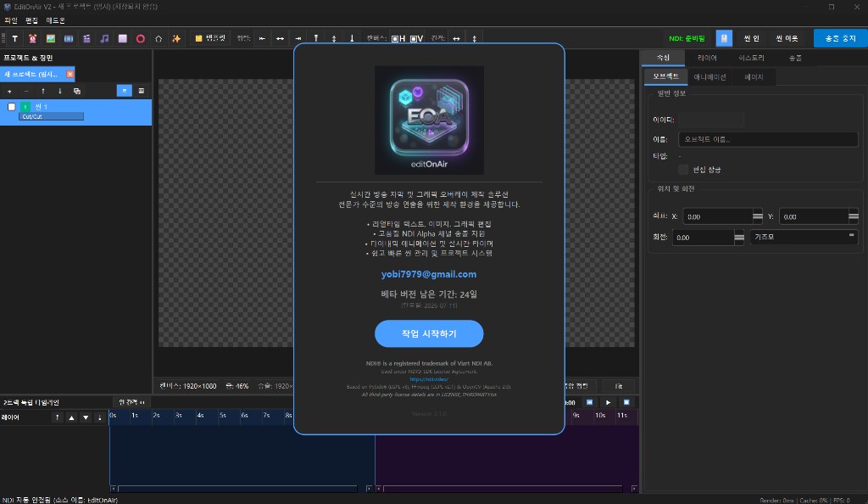Click the Y position spinner arrows

(x=853, y=216)
